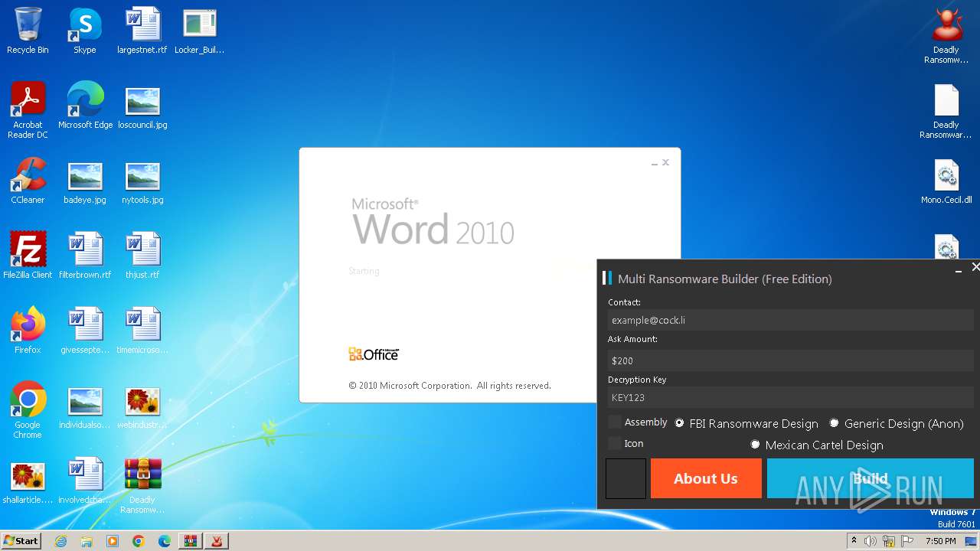Click the blue Build button
980x551 pixels.
[x=871, y=478]
